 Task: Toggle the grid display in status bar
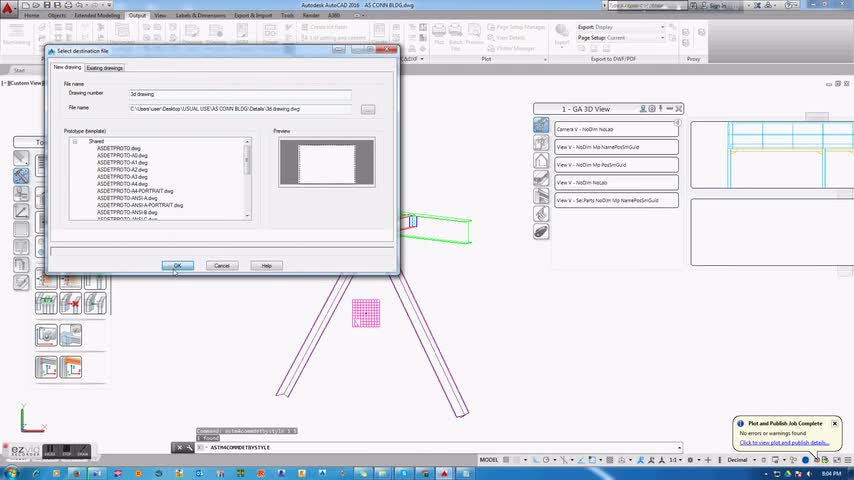pos(506,460)
